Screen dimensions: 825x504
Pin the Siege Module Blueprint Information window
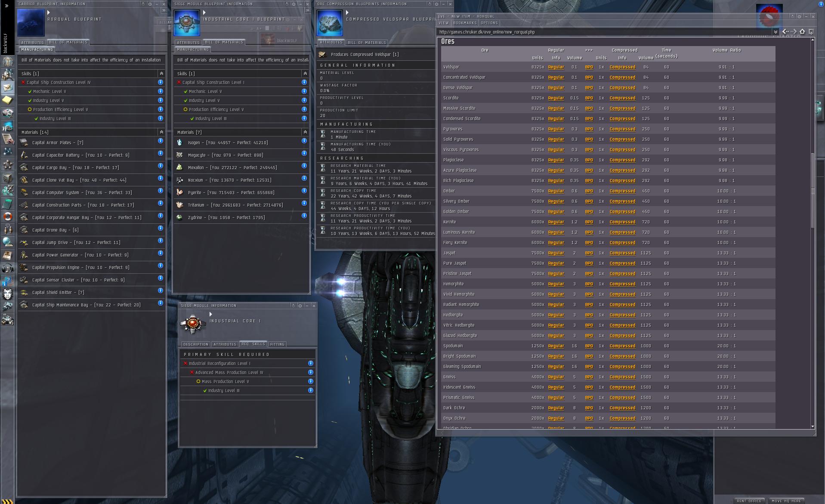tap(294, 4)
